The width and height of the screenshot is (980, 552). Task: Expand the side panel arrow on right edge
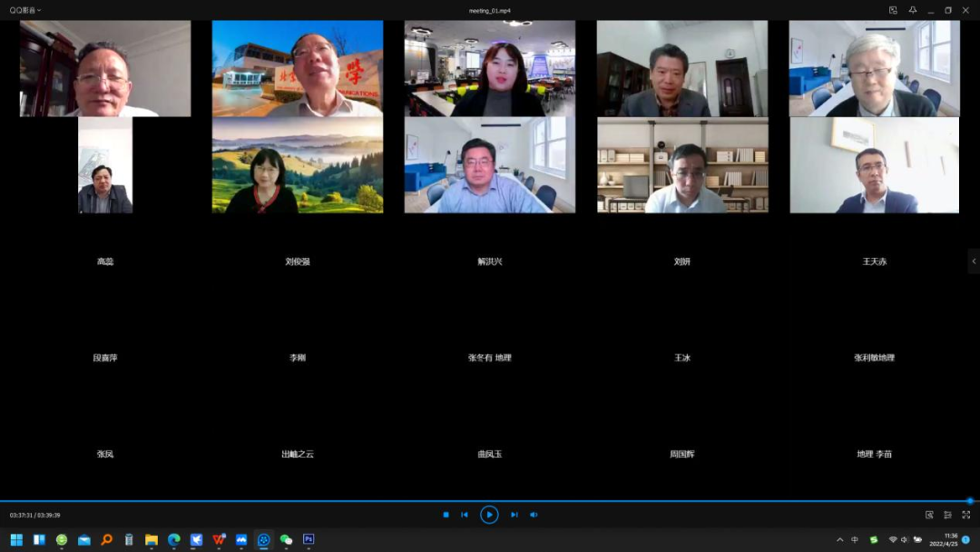[974, 261]
